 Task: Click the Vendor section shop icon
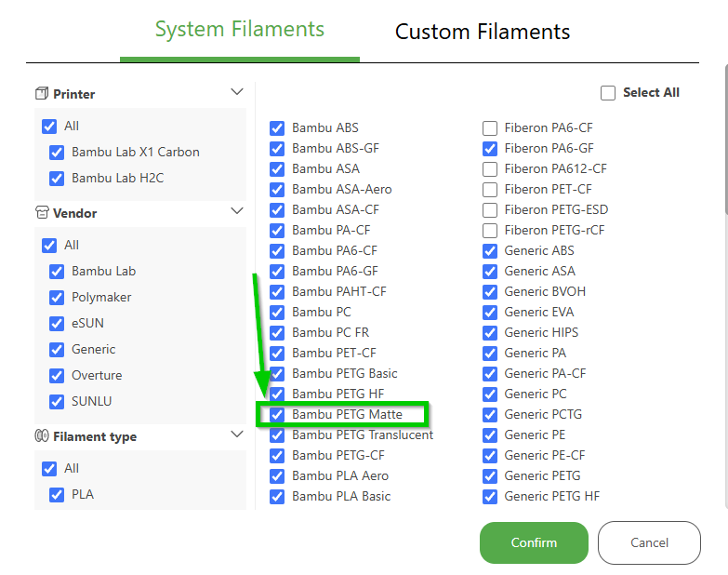[42, 213]
